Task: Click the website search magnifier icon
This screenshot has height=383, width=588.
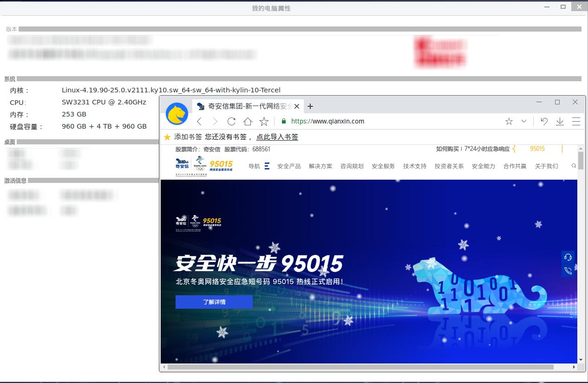Action: [x=574, y=166]
